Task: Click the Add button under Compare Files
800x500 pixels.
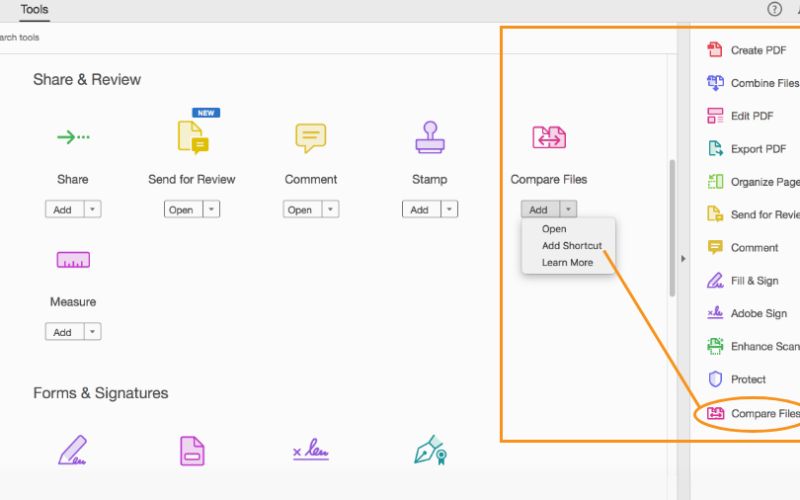Action: click(x=540, y=209)
